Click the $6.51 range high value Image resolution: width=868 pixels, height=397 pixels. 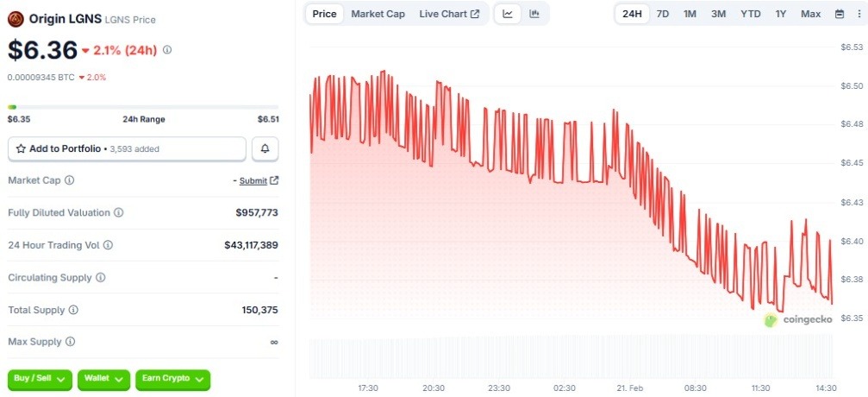pos(268,119)
